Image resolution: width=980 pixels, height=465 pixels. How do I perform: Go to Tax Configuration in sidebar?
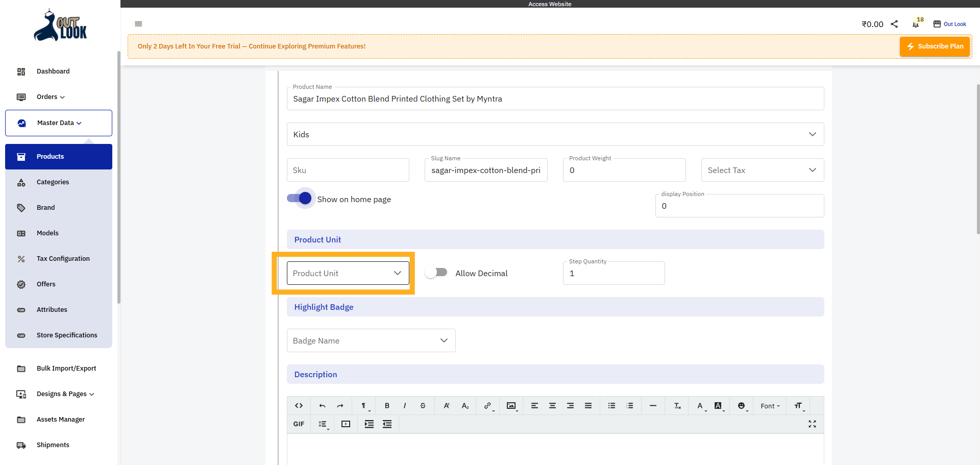click(63, 259)
